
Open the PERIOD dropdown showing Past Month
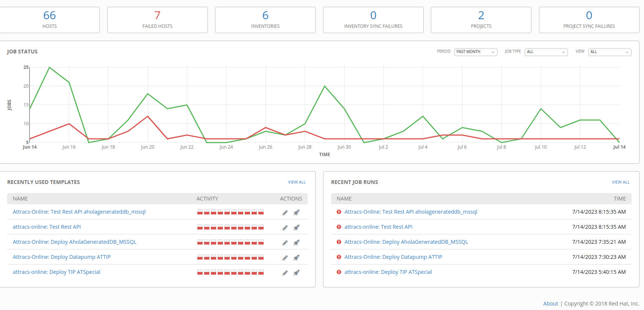(476, 52)
